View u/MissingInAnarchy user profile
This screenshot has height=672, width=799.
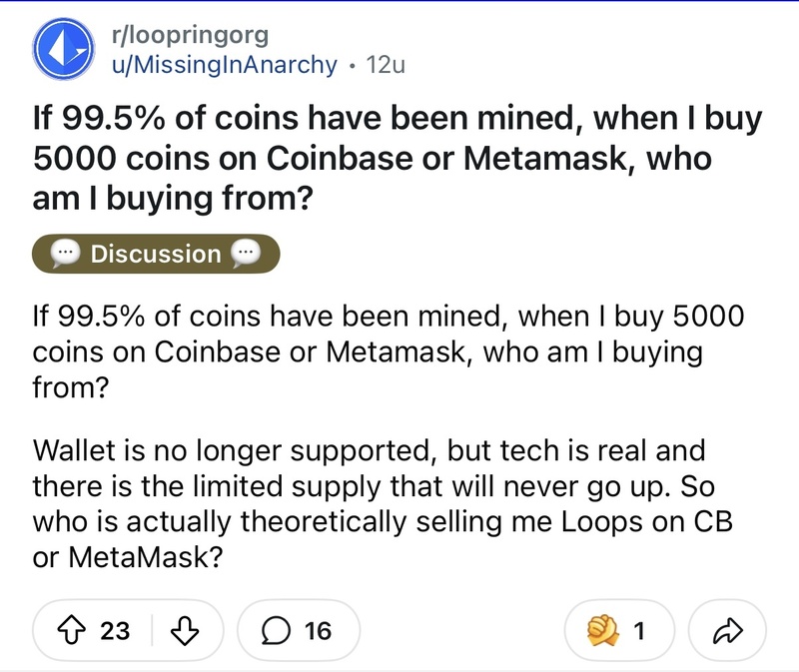[224, 65]
